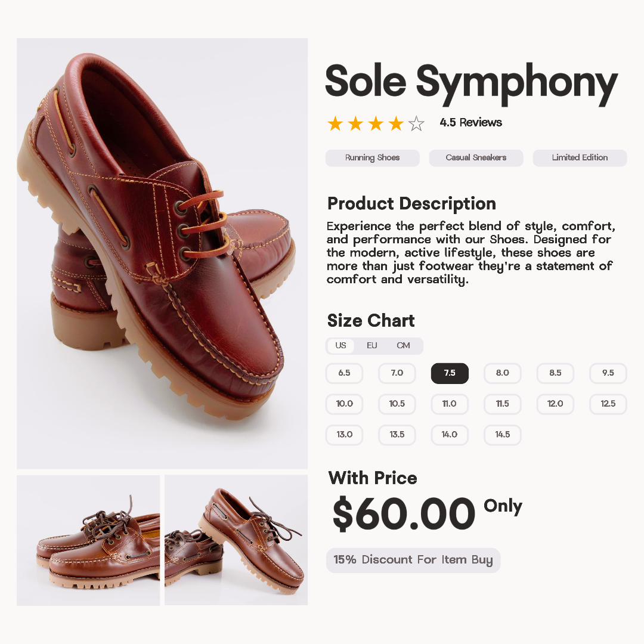Select the Casual Sneakers tag

coord(476,158)
